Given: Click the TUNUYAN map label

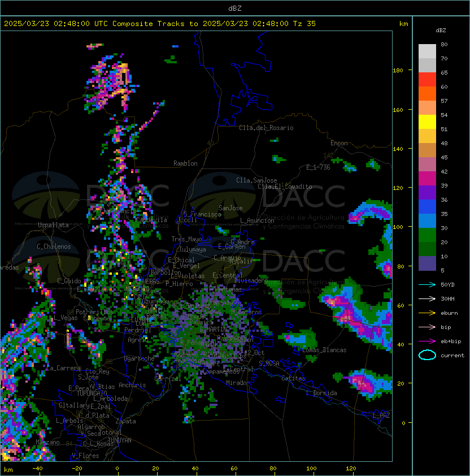Looking at the screenshot, I should click(120, 440).
